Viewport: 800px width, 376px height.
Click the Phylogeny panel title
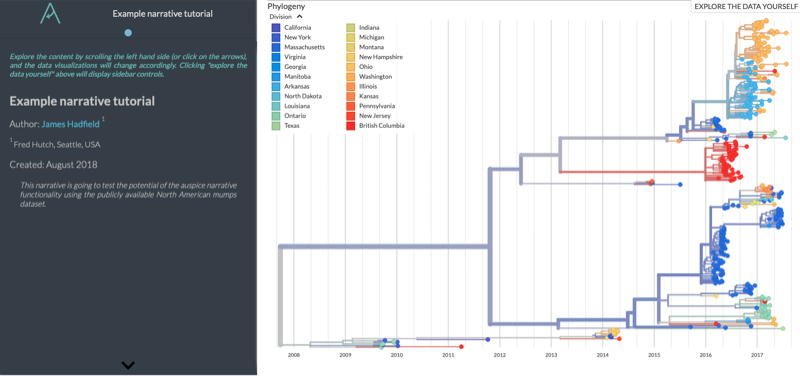pos(286,7)
